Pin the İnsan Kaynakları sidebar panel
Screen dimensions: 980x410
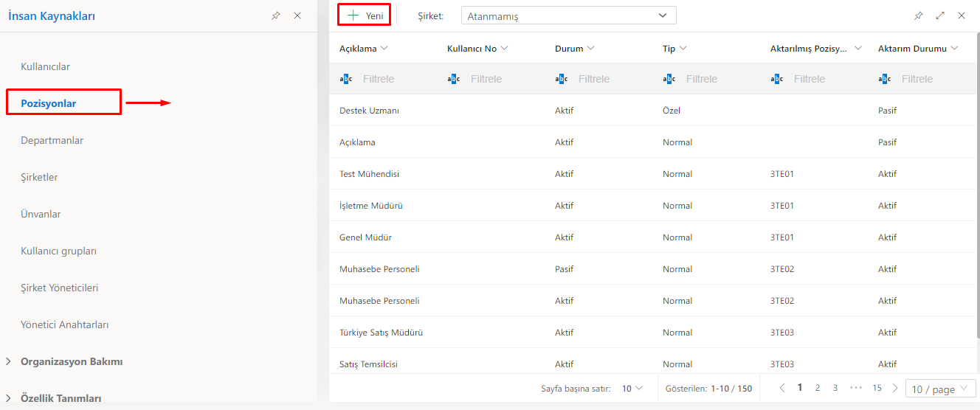coord(276,15)
